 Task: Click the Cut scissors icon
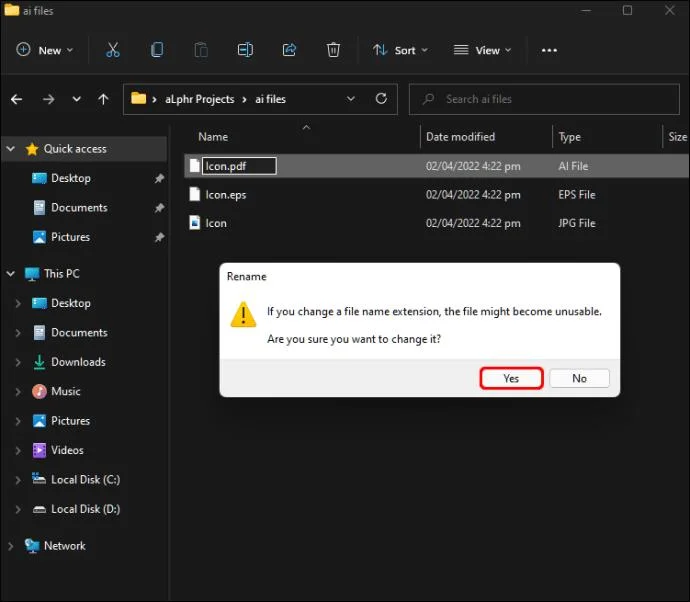pos(113,50)
